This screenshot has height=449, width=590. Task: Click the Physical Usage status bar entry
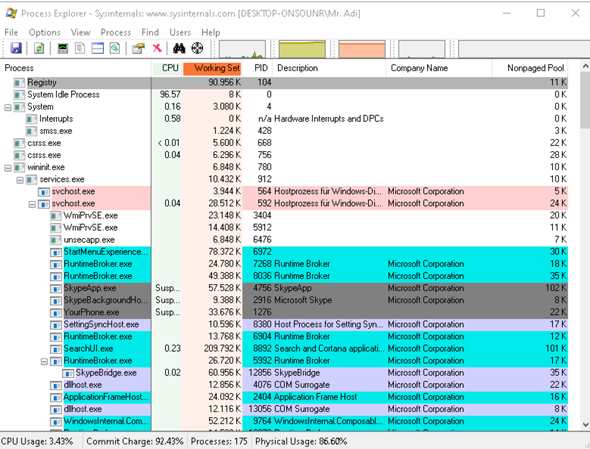pos(301,441)
